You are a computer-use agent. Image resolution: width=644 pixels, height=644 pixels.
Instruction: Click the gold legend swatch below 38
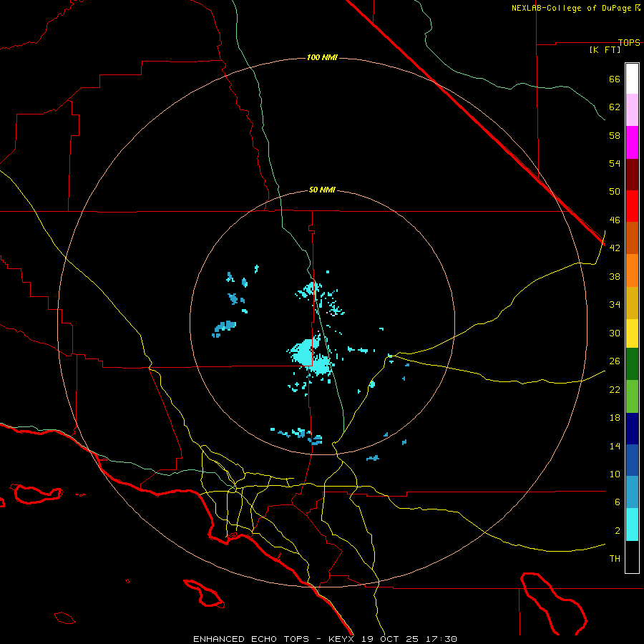coord(632,303)
